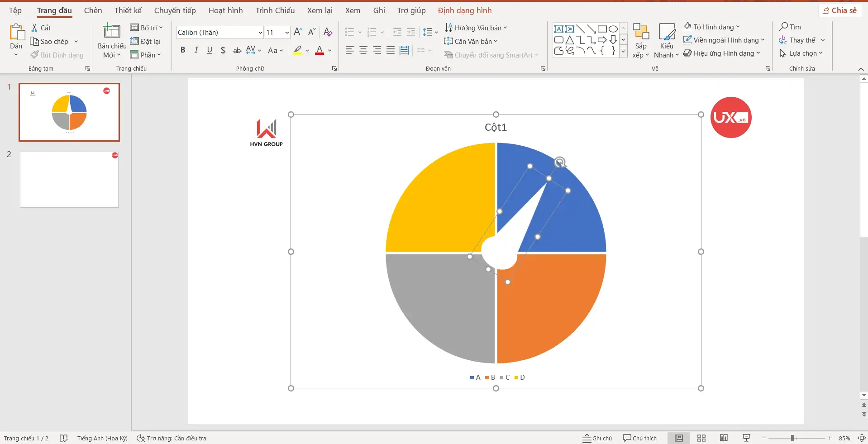Open Ghi chú notes in status bar
Image resolution: width=868 pixels, height=444 pixels.
(597, 438)
